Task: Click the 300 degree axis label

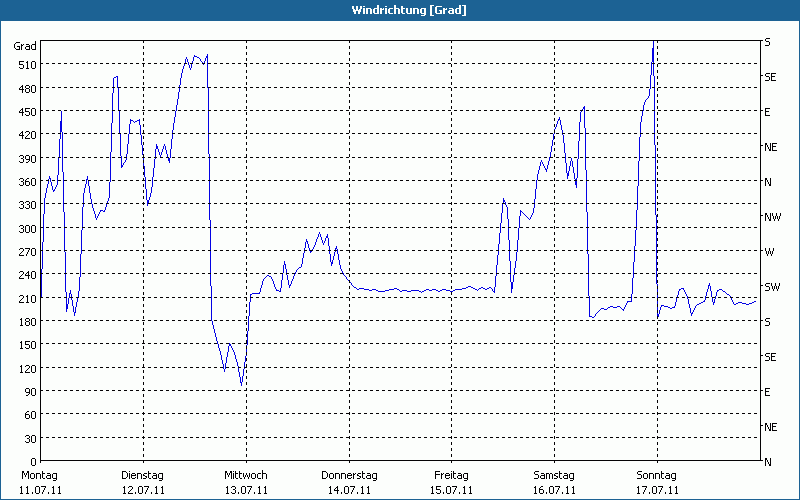Action: tap(28, 229)
